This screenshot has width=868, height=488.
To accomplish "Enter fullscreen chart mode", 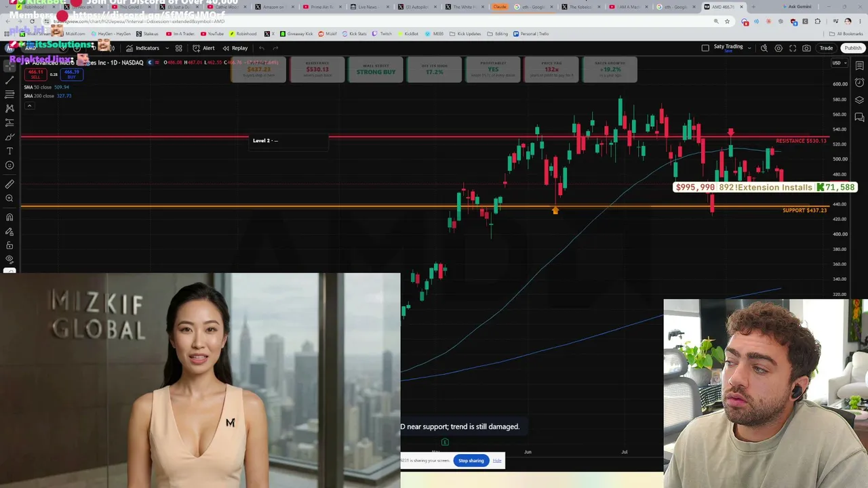I will 793,48.
